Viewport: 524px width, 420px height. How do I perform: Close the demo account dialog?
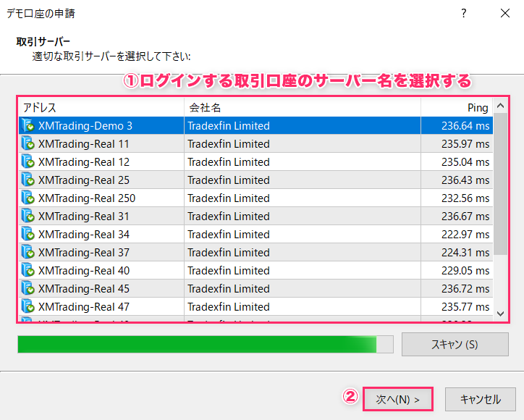tap(505, 13)
